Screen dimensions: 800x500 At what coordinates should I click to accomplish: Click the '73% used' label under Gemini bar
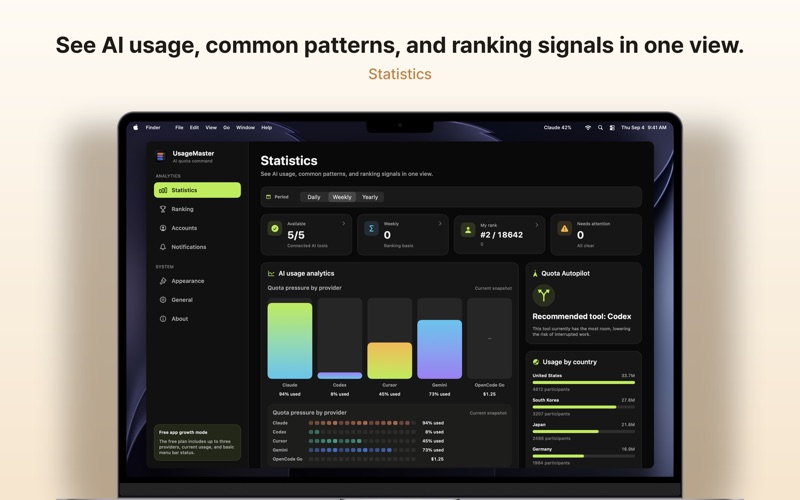coord(439,394)
